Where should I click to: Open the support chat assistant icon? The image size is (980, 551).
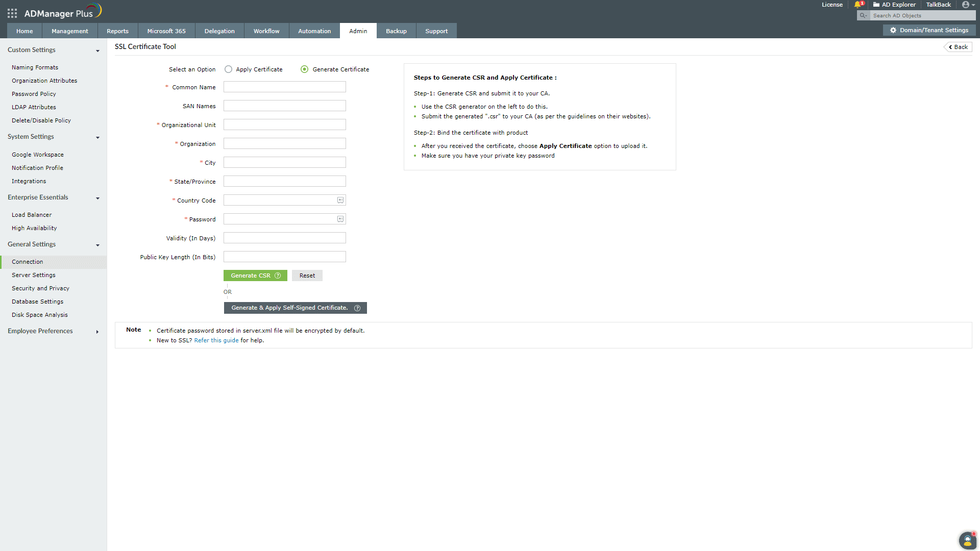[967, 541]
